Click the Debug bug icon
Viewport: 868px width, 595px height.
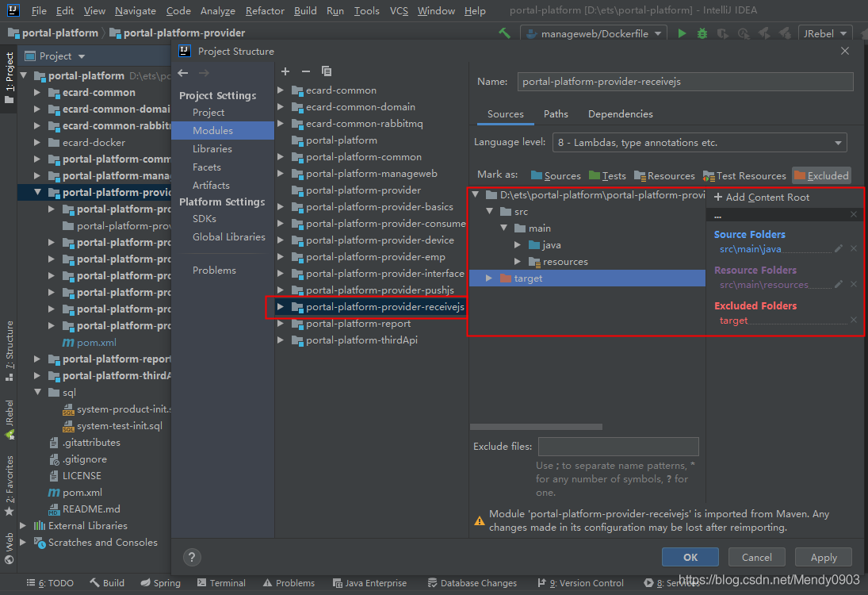click(702, 33)
